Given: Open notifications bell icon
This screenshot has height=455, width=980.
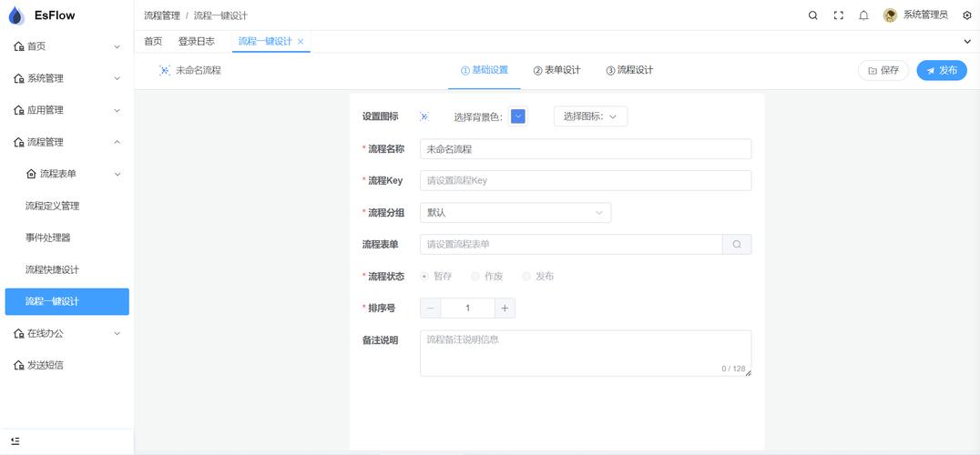Looking at the screenshot, I should pos(863,15).
